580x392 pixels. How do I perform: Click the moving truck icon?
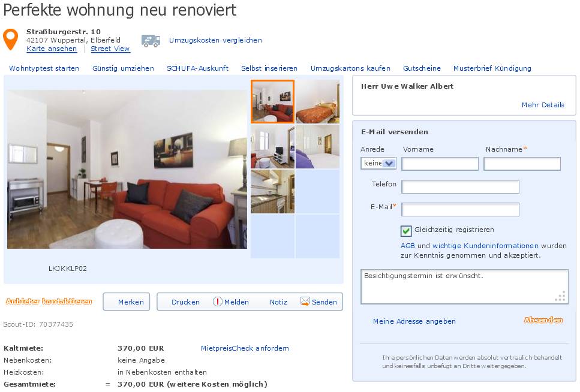[x=151, y=41]
